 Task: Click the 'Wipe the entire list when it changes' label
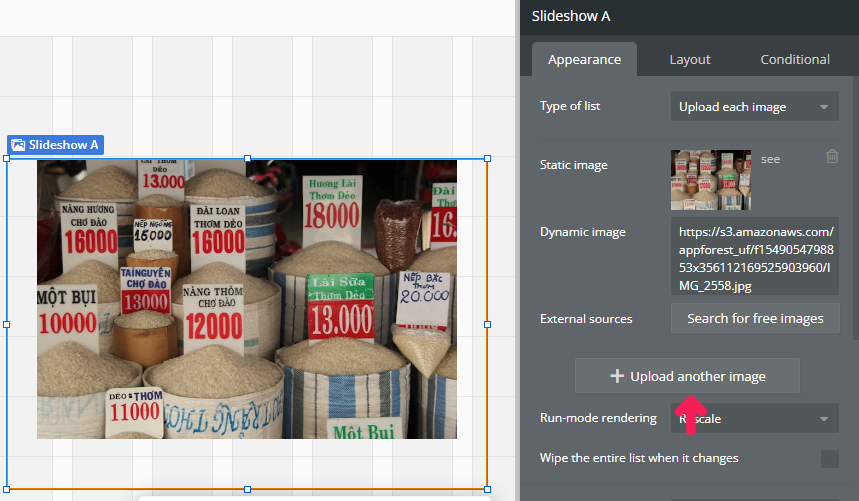639,458
